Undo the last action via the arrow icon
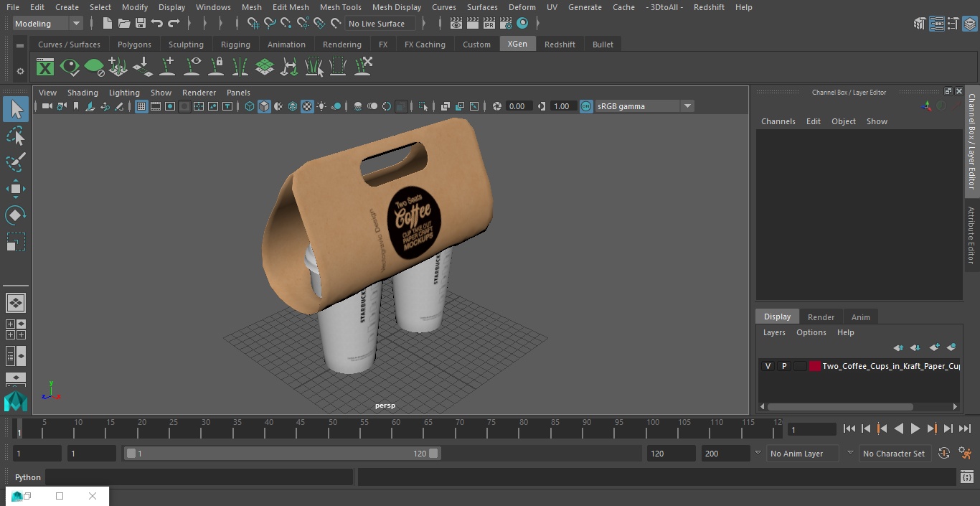980x506 pixels. pyautogui.click(x=157, y=24)
